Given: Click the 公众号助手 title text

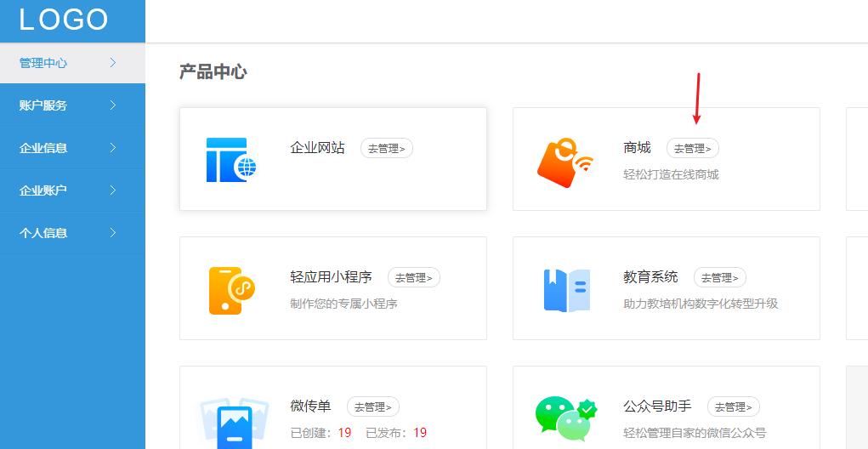Looking at the screenshot, I should click(x=658, y=406).
